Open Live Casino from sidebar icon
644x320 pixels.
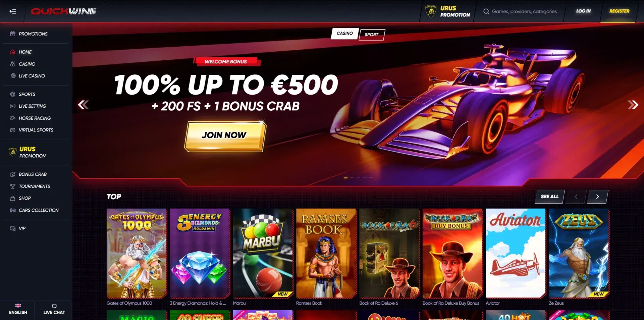[x=13, y=76]
